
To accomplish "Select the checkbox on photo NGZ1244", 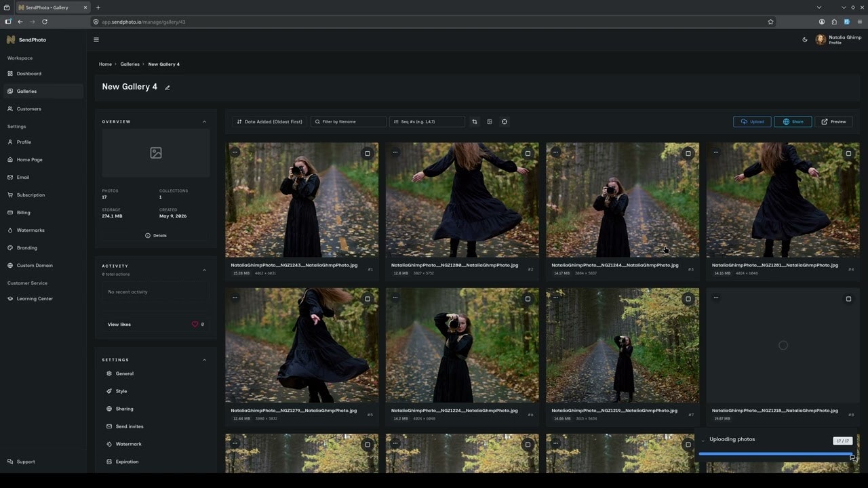I will pyautogui.click(x=688, y=153).
